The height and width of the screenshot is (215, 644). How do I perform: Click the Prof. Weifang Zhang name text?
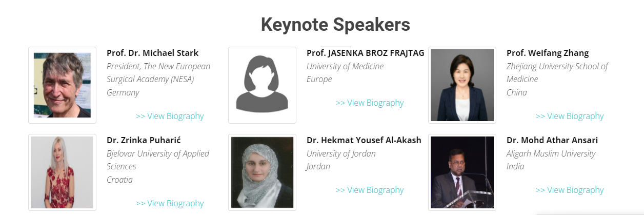547,53
